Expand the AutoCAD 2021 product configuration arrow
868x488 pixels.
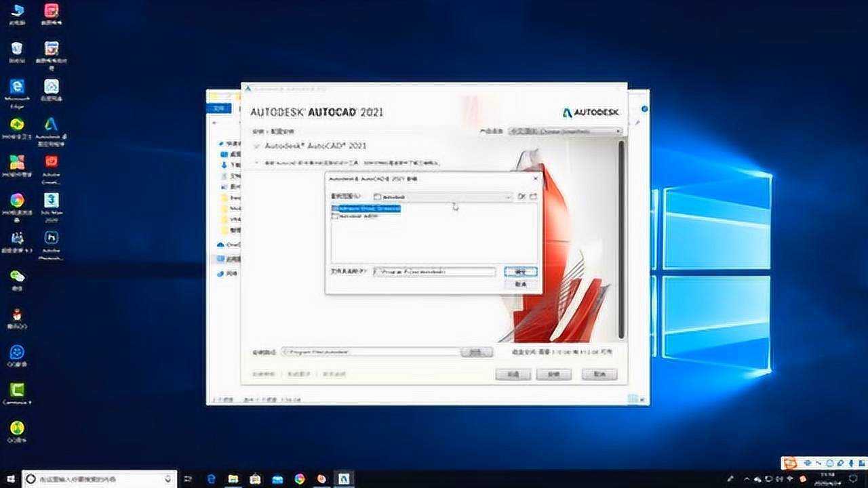coord(257,163)
